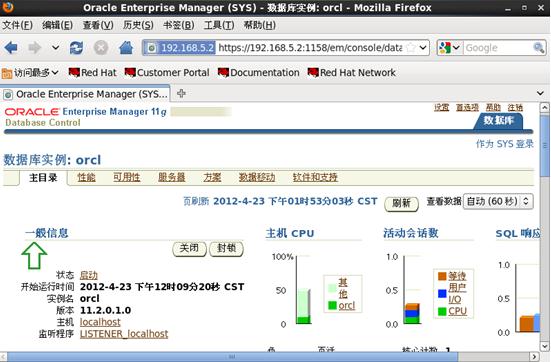Click the 封锁 button

(226, 248)
